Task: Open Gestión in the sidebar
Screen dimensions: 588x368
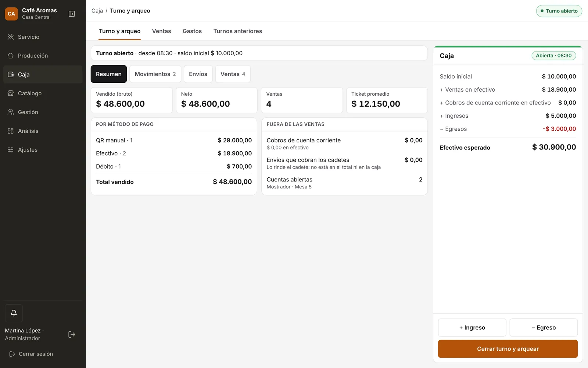Action: pyautogui.click(x=43, y=112)
